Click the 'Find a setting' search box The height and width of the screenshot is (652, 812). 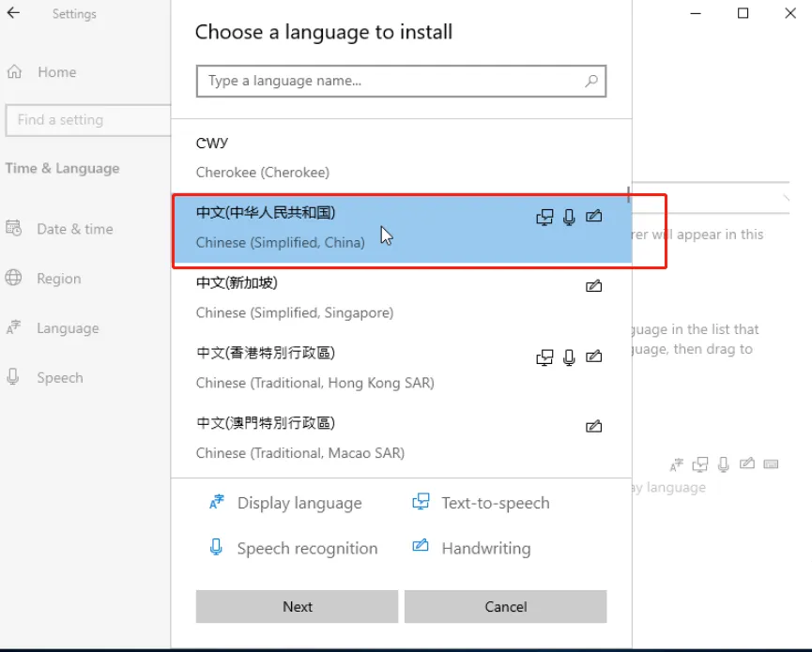tap(86, 120)
